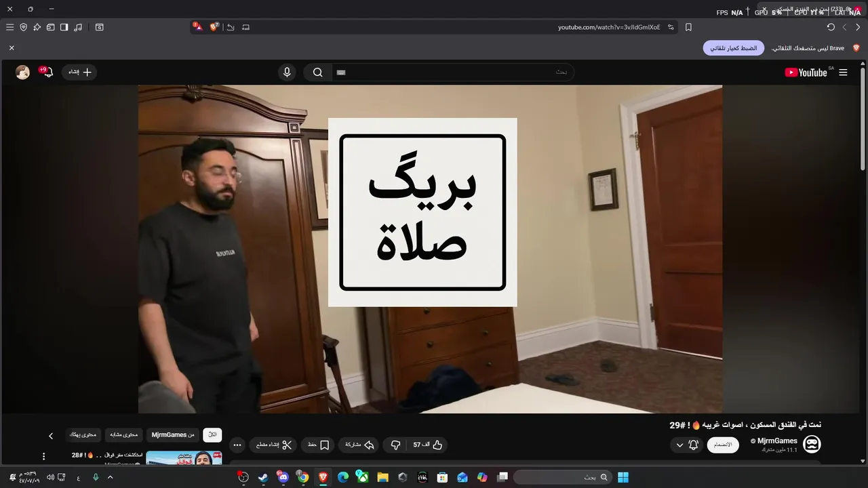Screen dimensions: 868x488
Task: Open the MjrmGames channel name link
Action: (777, 441)
